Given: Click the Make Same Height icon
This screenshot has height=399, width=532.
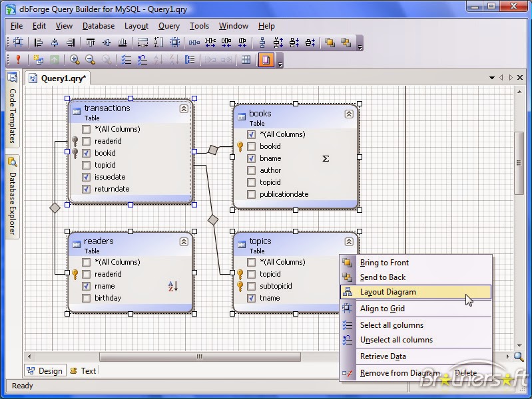Looking at the screenshot, I should [158, 43].
